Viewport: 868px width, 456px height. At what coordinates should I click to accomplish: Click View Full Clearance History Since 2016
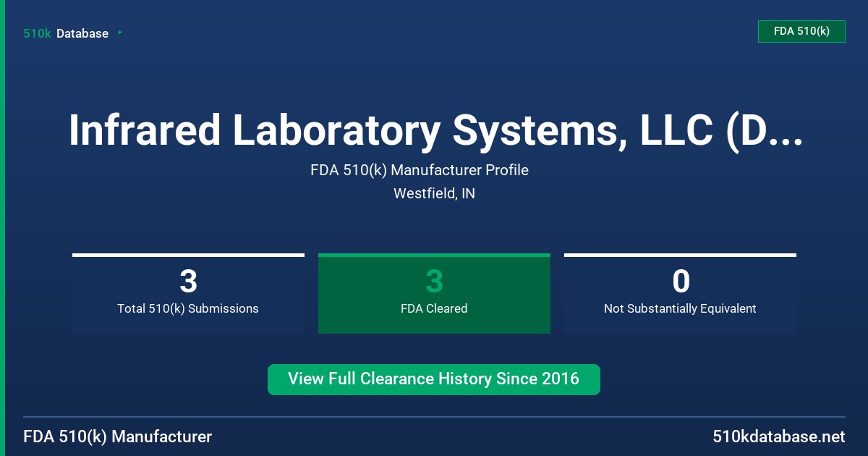coord(434,379)
